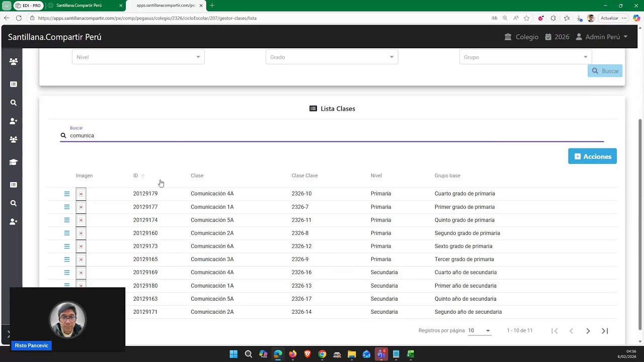Viewport: 644px width, 362px height.
Task: Open row menu for class ID 20129174
Action: 66,220
